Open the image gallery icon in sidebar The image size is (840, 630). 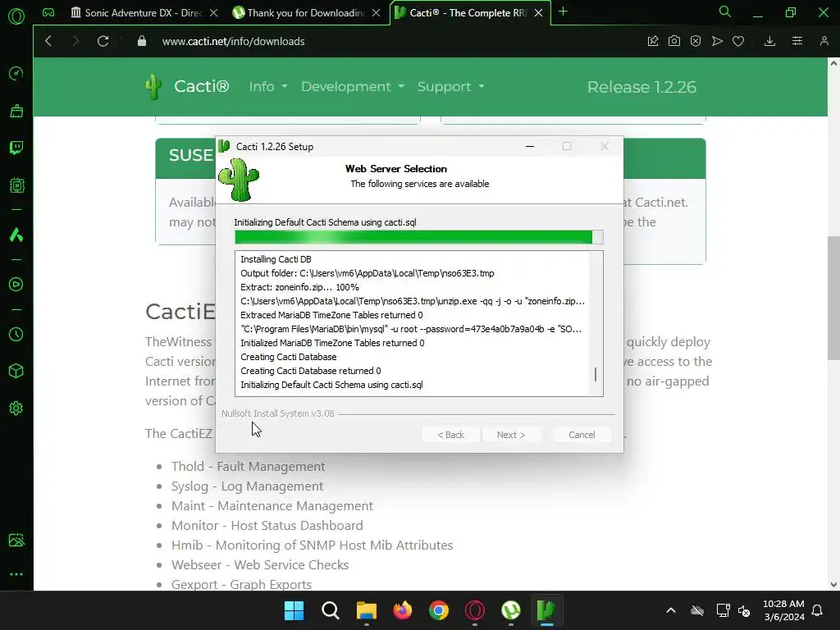point(16,540)
